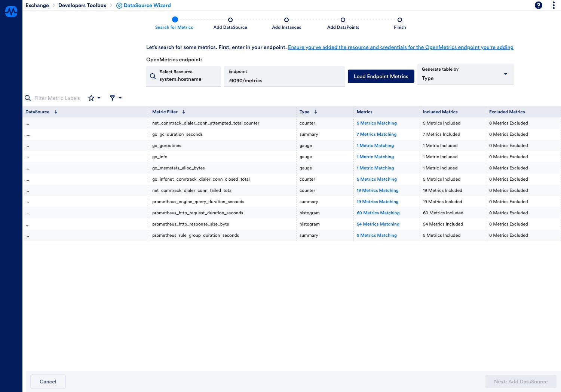Open 5 Metrics Matching for prometheus_rule_group_duration_seconds

377,235
